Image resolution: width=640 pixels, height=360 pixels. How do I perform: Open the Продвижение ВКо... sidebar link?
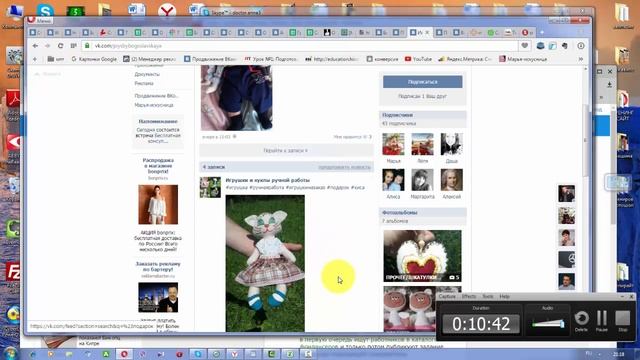[x=156, y=96]
